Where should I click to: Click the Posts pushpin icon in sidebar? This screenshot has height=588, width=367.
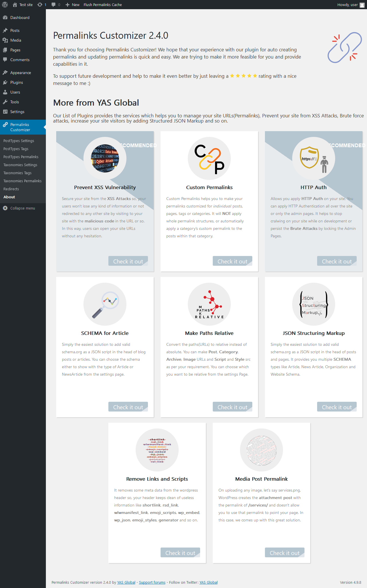coord(5,30)
